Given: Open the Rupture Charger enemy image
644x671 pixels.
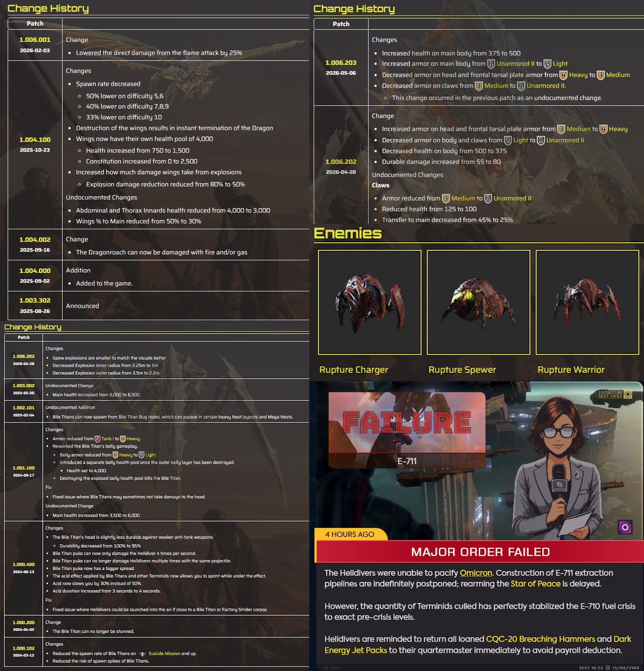Looking at the screenshot, I should [x=370, y=303].
